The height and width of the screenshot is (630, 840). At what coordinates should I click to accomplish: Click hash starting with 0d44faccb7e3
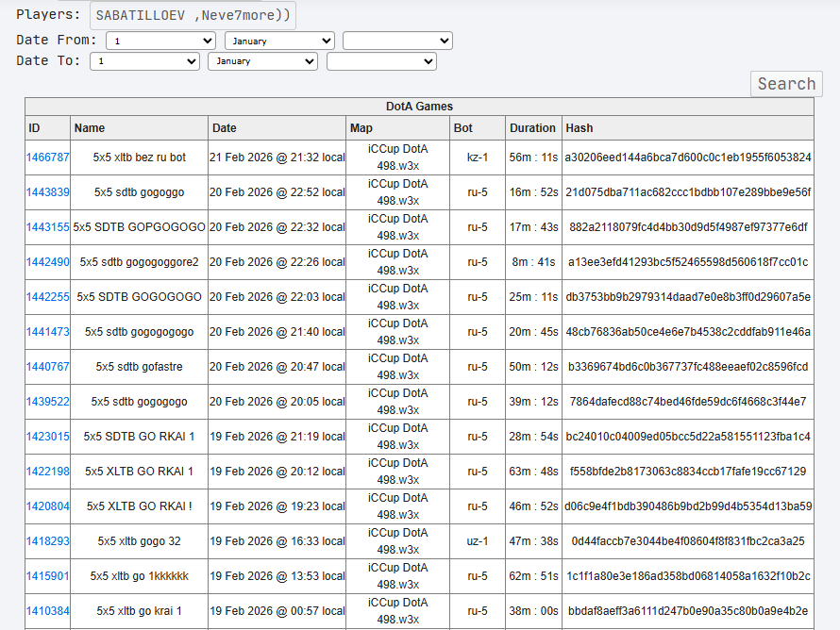tap(688, 541)
